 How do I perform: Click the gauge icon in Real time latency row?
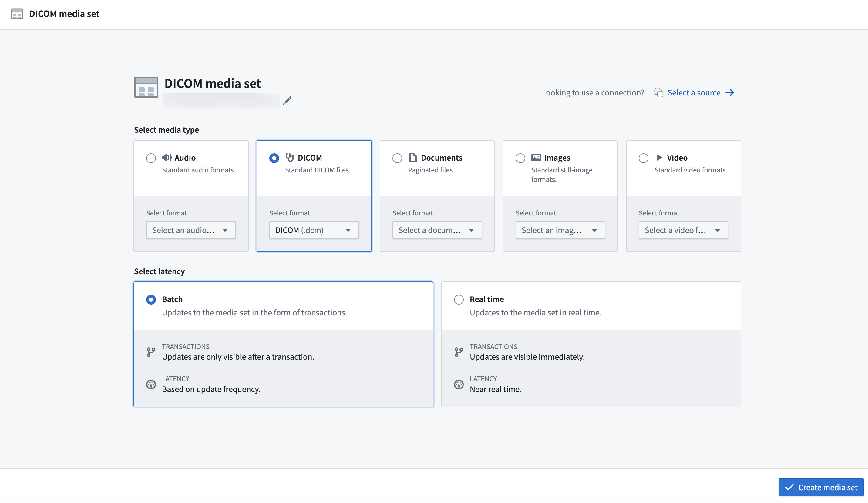coord(459,384)
